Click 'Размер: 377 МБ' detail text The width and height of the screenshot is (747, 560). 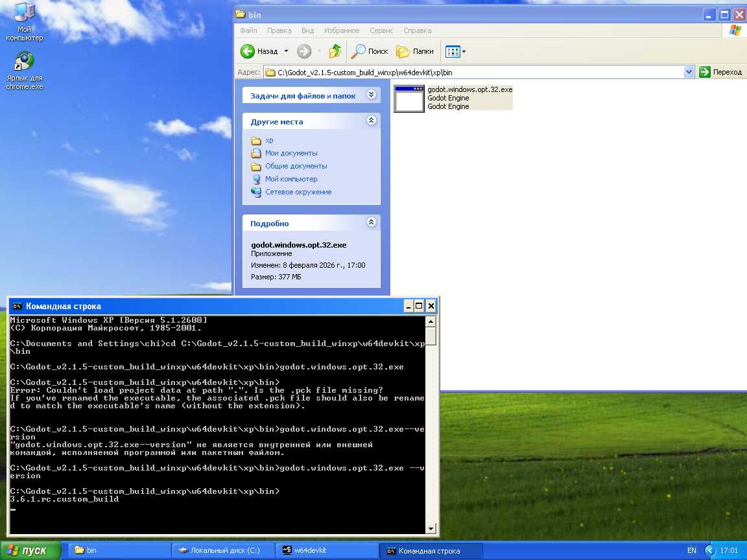tap(276, 277)
